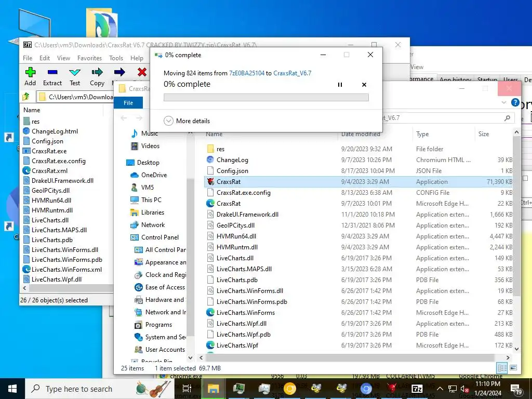532x399 pixels.
Task: Switch Explorer to large icons view
Action: click(x=513, y=368)
